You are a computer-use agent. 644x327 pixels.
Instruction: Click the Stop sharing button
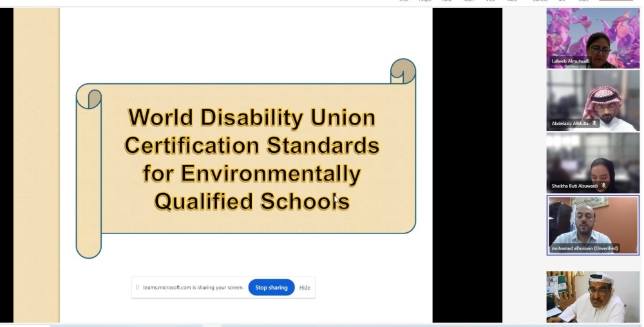[271, 288]
